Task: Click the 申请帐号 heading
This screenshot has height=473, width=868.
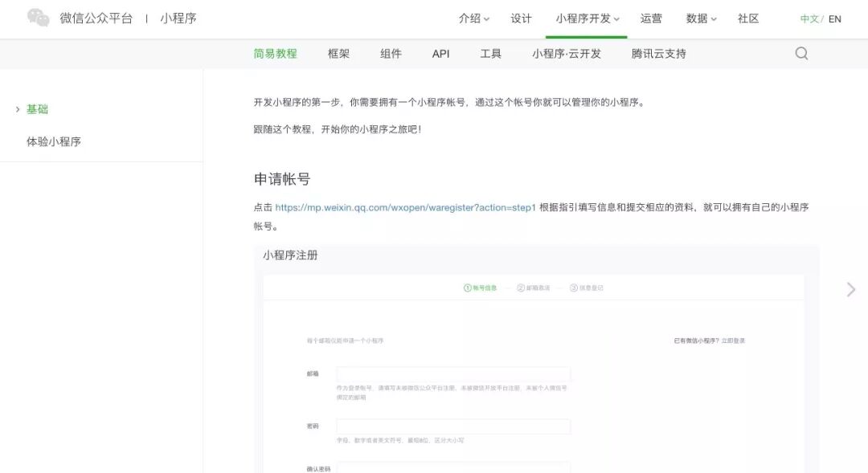Action: (x=282, y=179)
